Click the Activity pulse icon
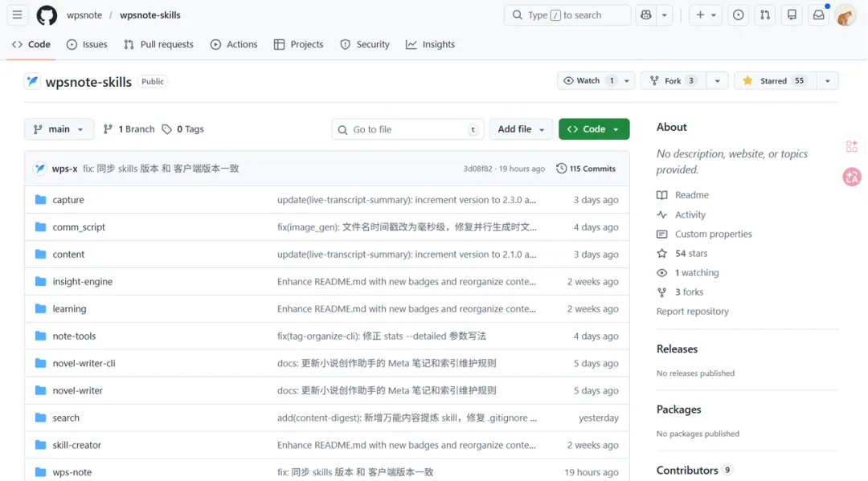Viewport: 868px width, 481px height. (x=662, y=214)
